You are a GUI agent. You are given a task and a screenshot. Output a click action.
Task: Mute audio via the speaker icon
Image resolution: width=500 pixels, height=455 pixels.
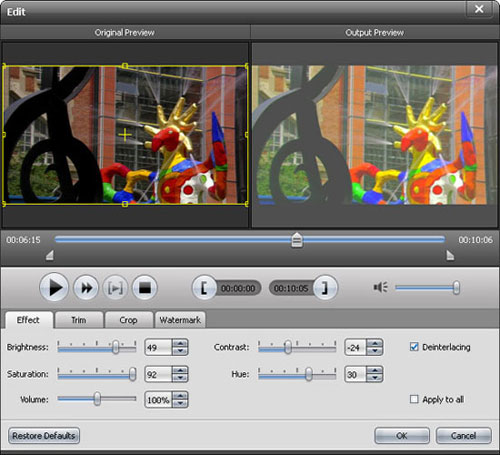[x=380, y=287]
